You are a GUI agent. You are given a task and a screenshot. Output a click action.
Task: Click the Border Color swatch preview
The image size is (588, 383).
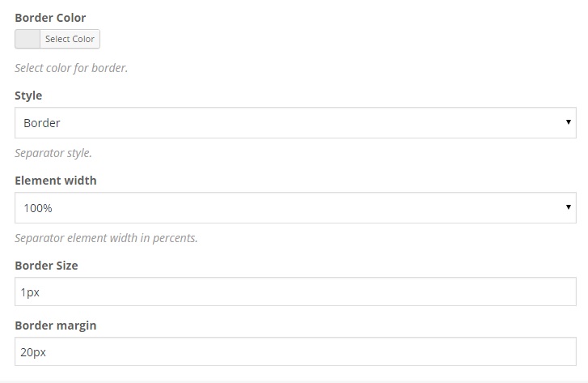pos(27,39)
